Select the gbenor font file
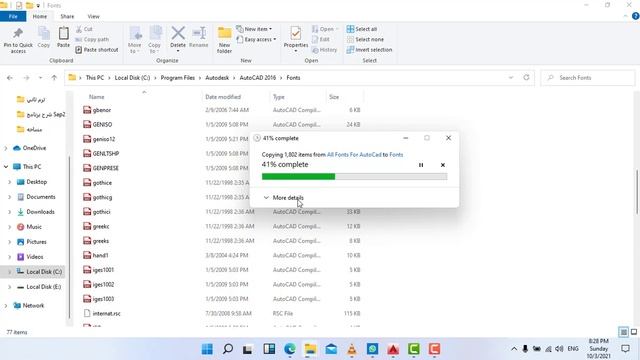This screenshot has width=640, height=360. 102,110
